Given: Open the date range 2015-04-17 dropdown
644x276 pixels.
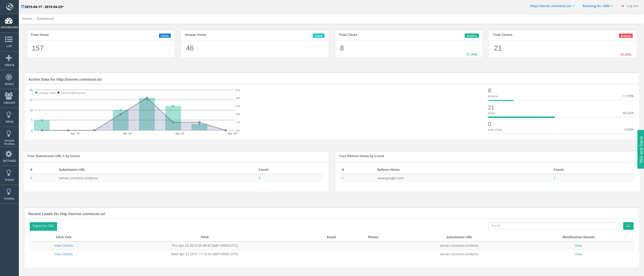Looking at the screenshot, I should [44, 7].
